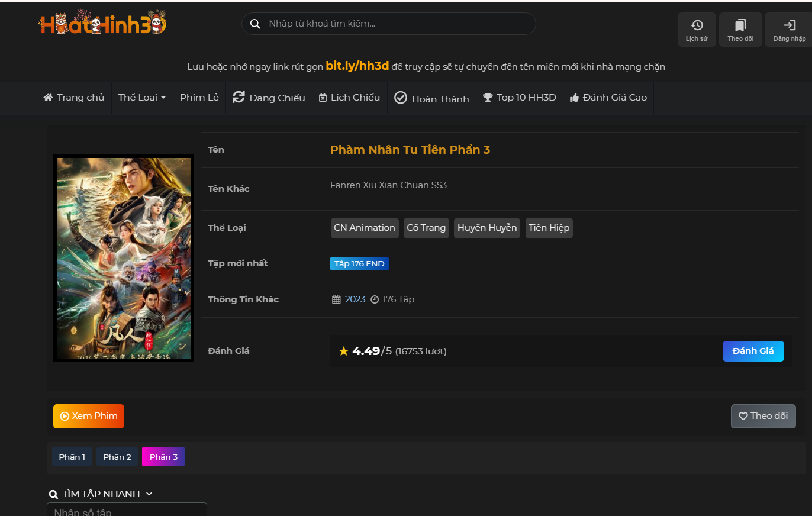Click the keyword search input field
Screen dimensions: 812x516
[397, 24]
